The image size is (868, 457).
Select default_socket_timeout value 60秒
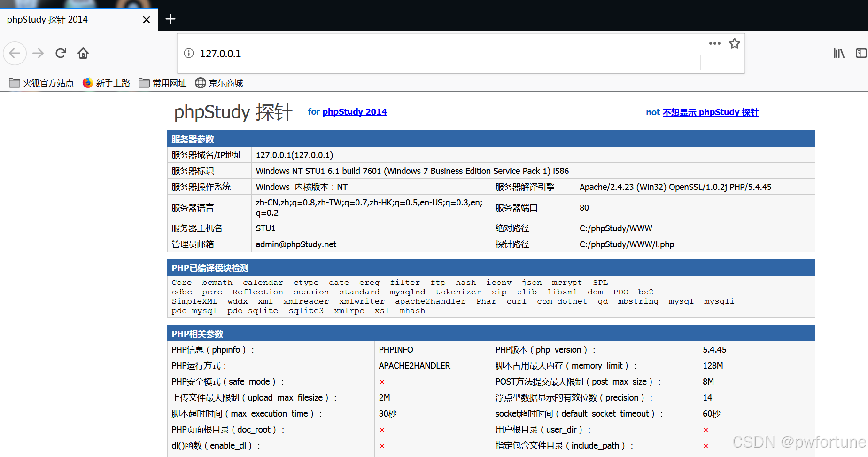point(712,414)
